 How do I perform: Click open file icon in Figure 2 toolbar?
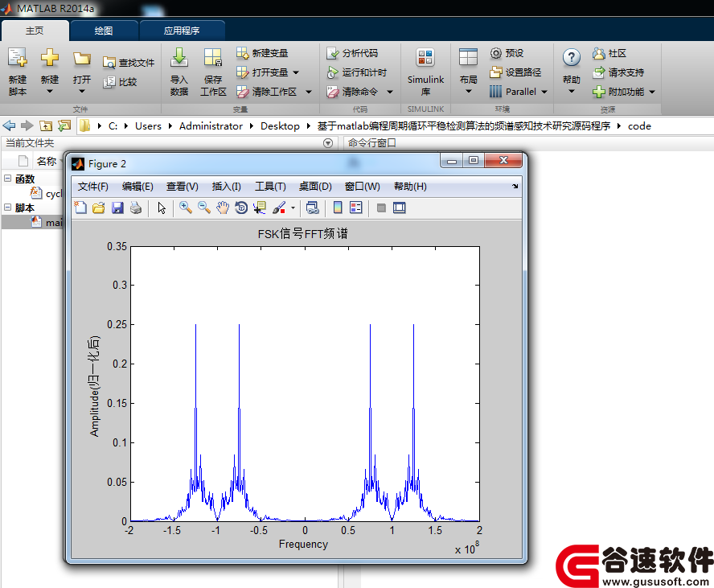click(99, 208)
